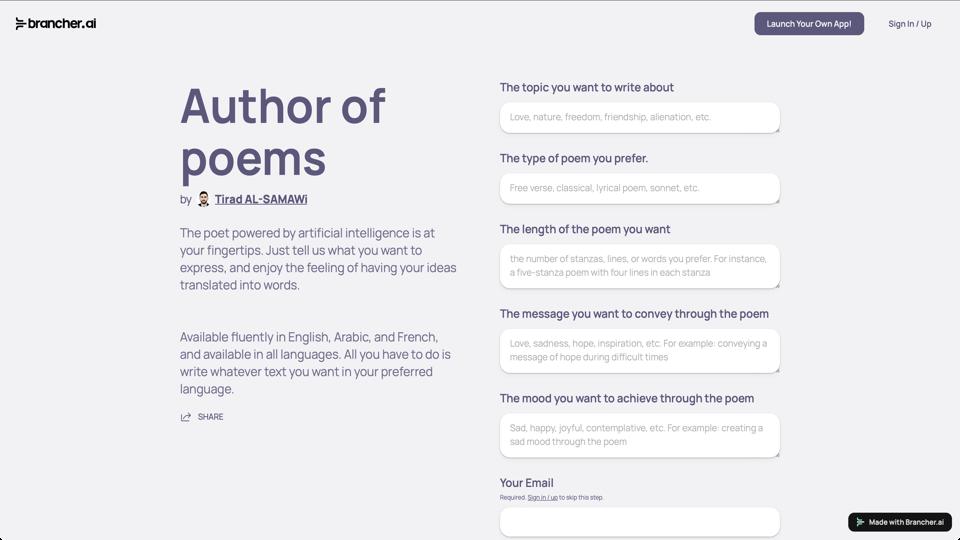Open the Sign In / Up page
Screen dimensions: 960x540
909,24
